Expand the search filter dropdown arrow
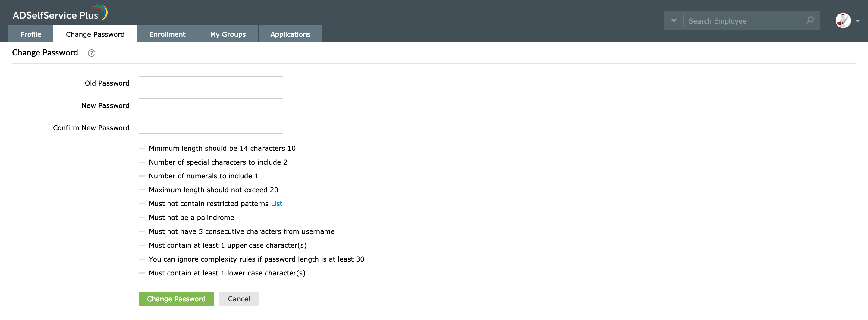The height and width of the screenshot is (320, 868). [x=674, y=20]
